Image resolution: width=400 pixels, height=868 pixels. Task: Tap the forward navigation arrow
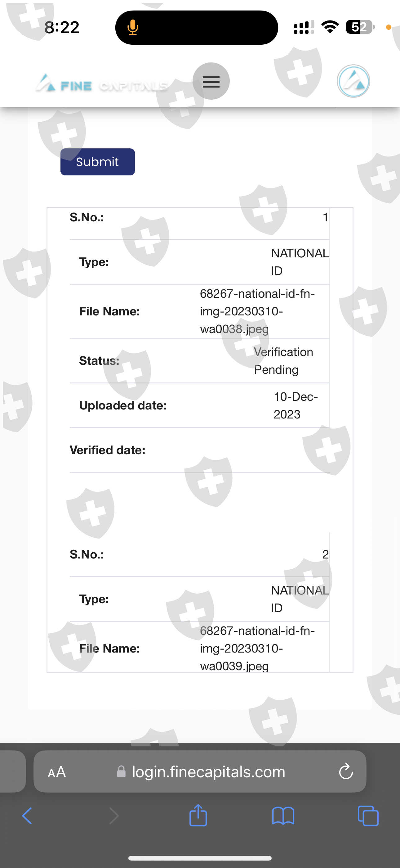point(114,816)
